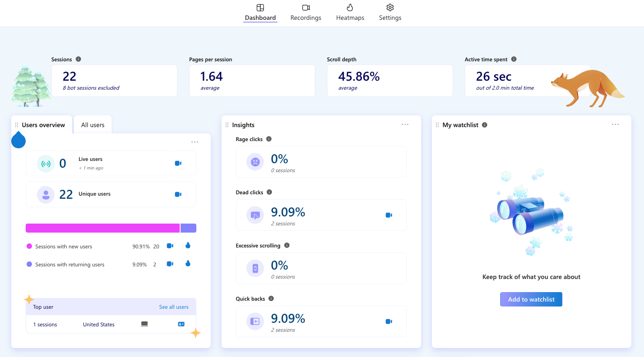Switch to the All users tab

pyautogui.click(x=93, y=125)
